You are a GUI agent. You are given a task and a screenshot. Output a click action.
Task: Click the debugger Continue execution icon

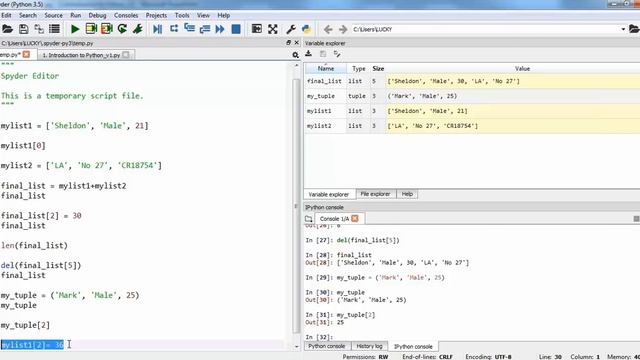tap(220, 29)
